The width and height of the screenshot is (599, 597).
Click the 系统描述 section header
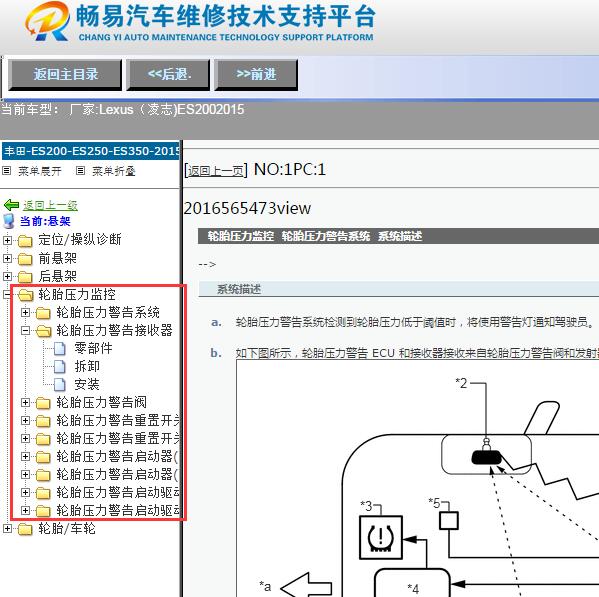pyautogui.click(x=398, y=289)
